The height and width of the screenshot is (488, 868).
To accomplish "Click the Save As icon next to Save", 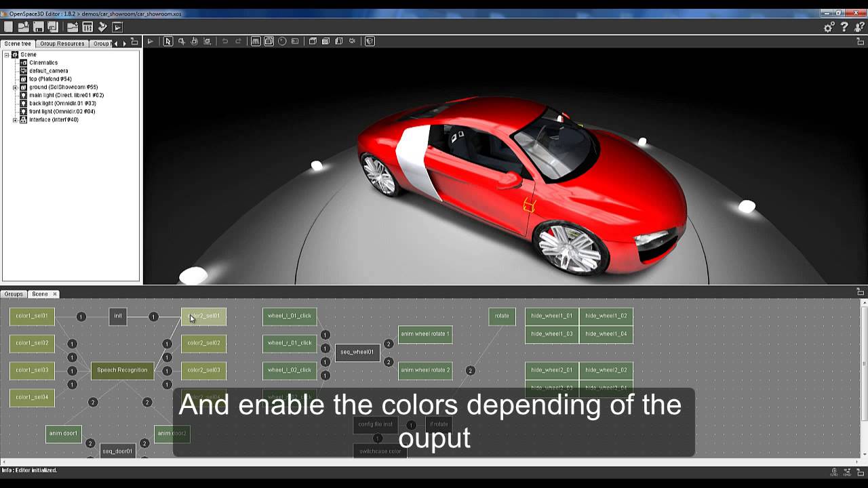I will coord(52,27).
